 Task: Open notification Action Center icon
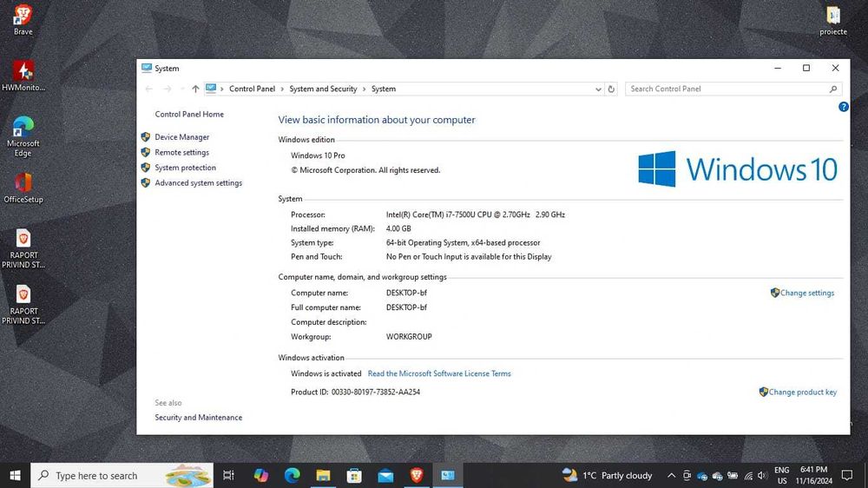pyautogui.click(x=847, y=475)
